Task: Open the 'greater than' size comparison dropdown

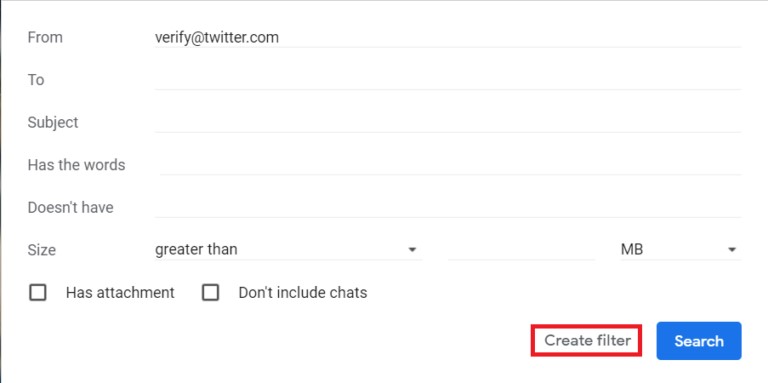Action: point(288,250)
